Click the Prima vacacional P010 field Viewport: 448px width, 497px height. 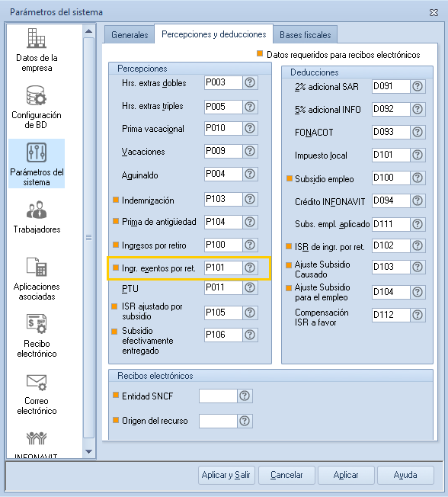point(223,128)
